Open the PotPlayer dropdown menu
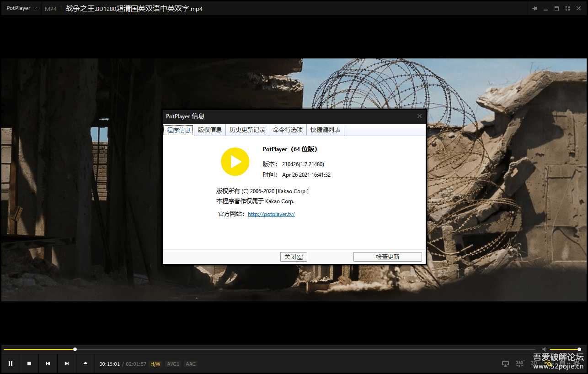The height and width of the screenshot is (374, 588). (21, 8)
